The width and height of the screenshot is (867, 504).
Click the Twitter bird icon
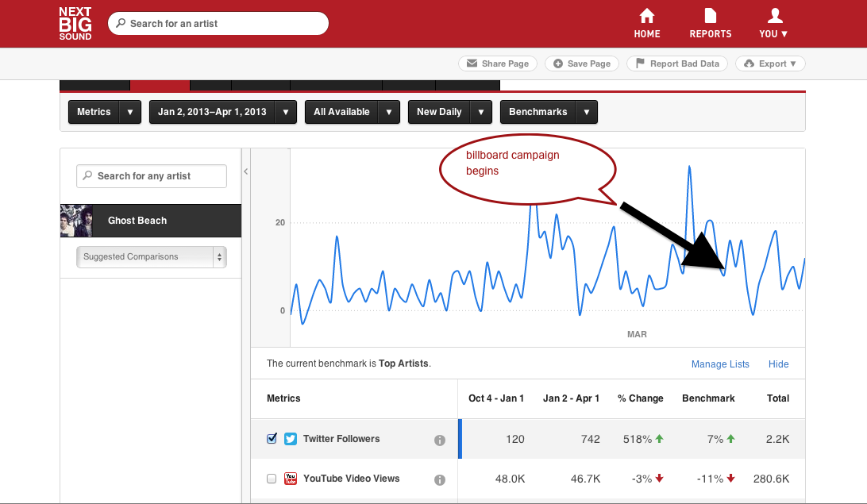click(291, 439)
